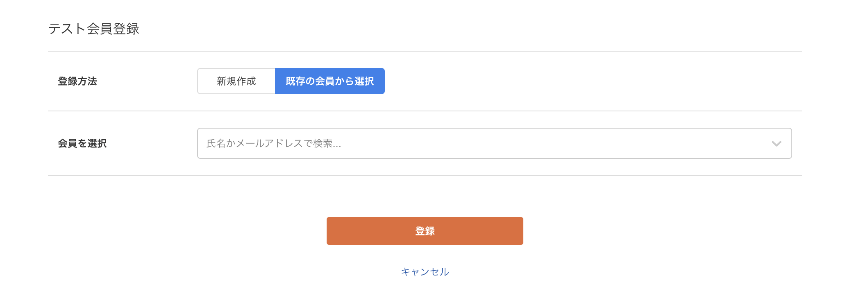The height and width of the screenshot is (303, 868).
Task: Pick new creation registration mode
Action: click(x=236, y=81)
